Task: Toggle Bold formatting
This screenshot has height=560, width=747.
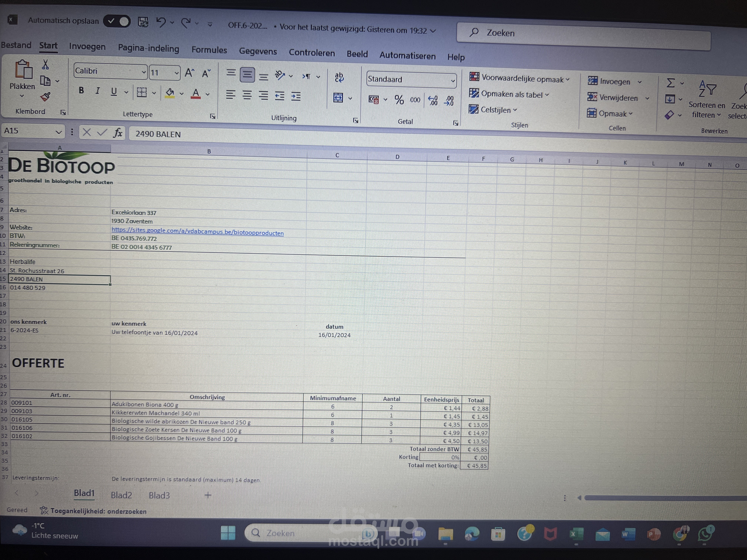Action: [x=81, y=91]
